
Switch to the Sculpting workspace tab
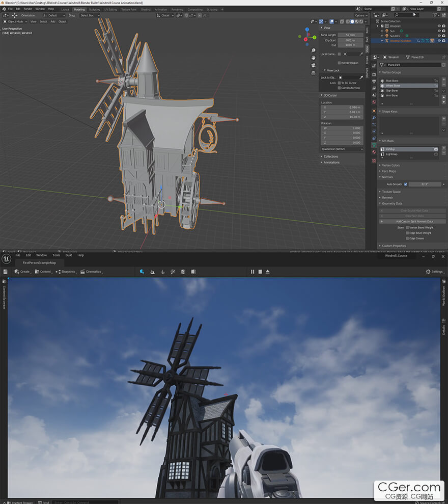click(x=94, y=9)
